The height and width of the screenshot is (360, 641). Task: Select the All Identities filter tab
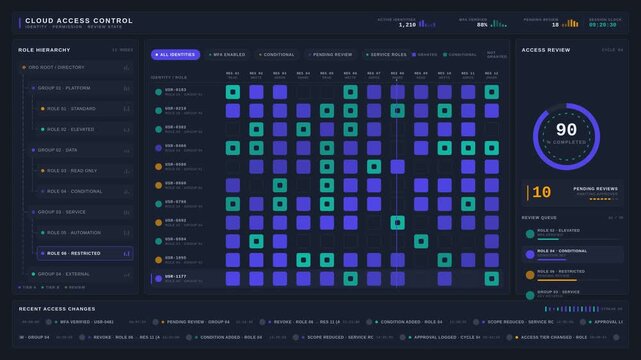tap(175, 54)
